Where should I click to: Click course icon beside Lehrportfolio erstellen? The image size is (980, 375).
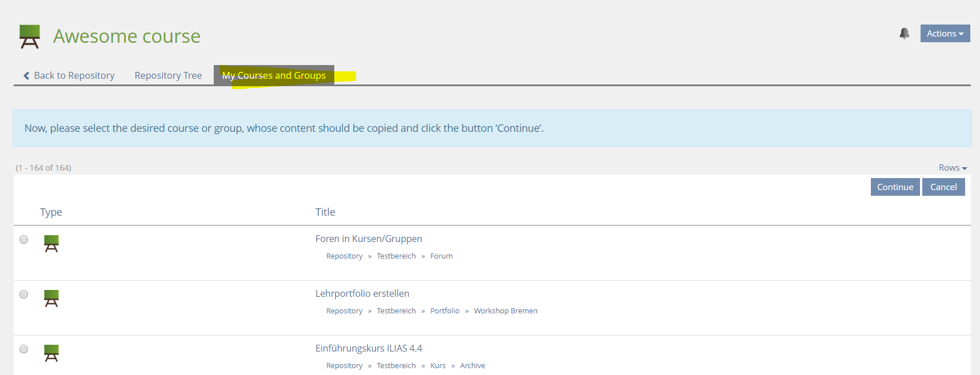point(51,299)
